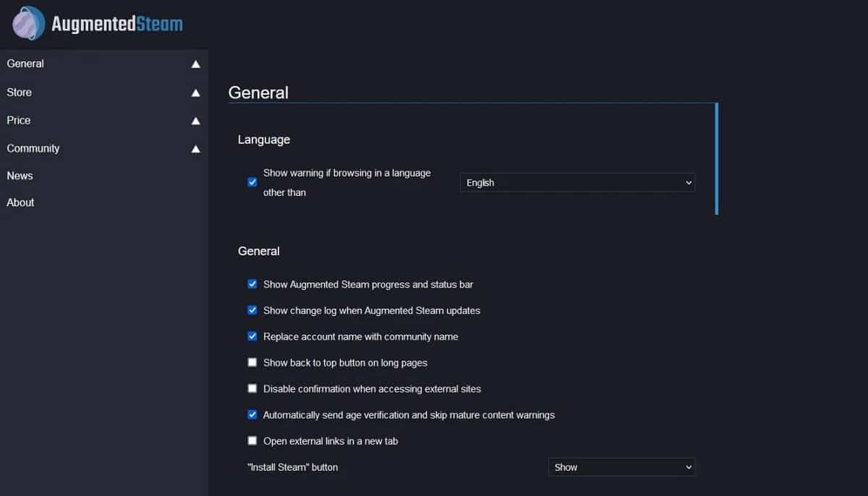Collapse the Store section in the sidebar
868x496 pixels.
point(195,92)
